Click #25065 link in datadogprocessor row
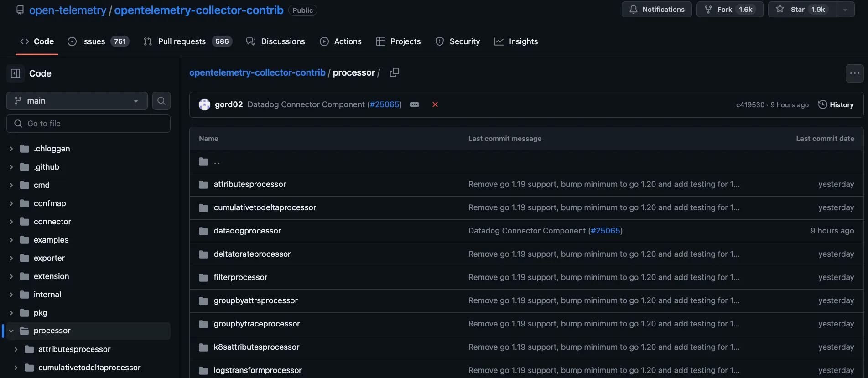 [x=605, y=231]
